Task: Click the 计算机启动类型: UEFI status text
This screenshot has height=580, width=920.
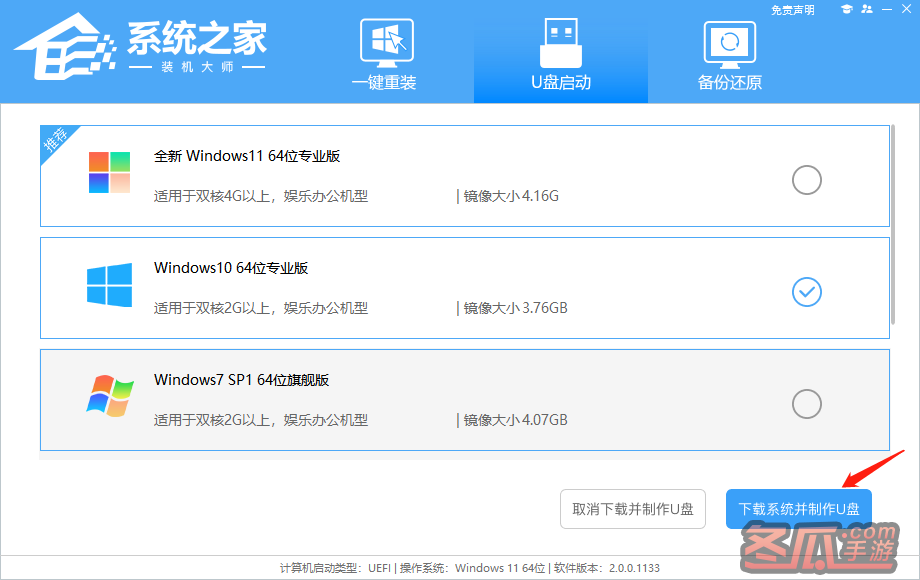Action: click(335, 568)
